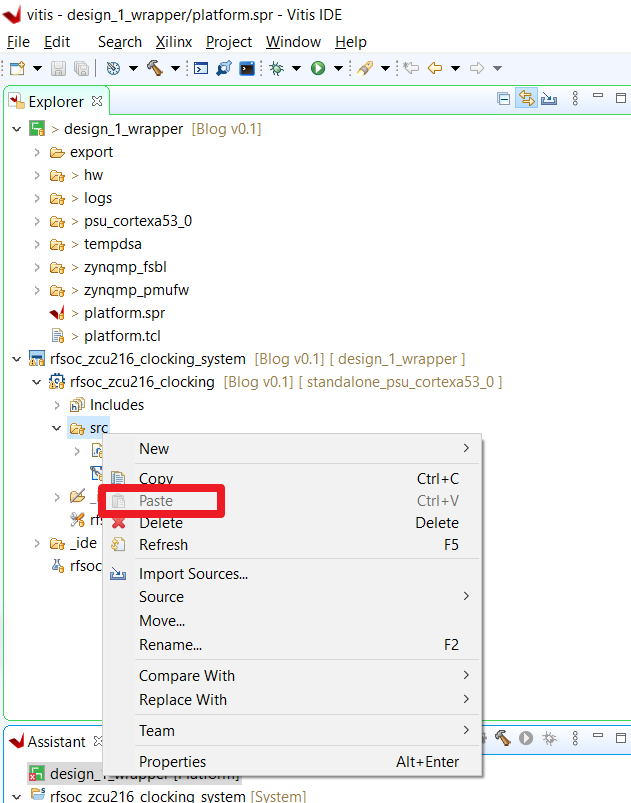The image size is (631, 803).
Task: Click the bug Debug icon in main toolbar
Action: (x=277, y=68)
